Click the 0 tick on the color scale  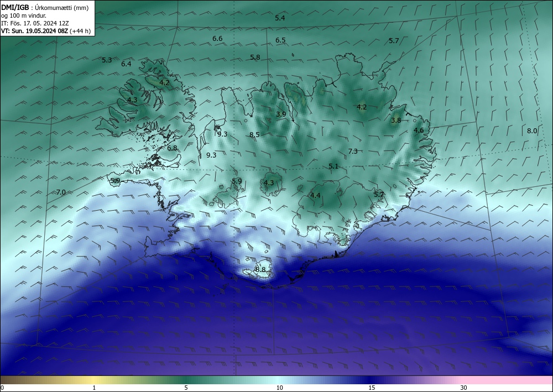pos(2,388)
